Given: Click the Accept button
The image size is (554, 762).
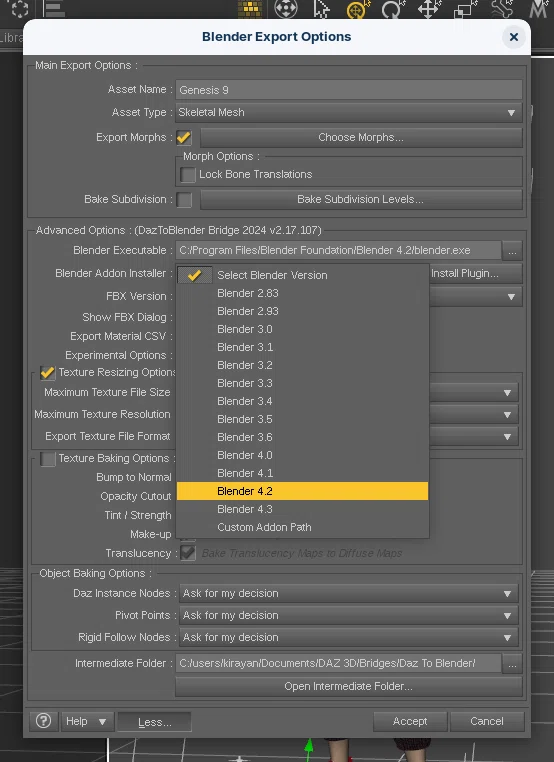Looking at the screenshot, I should tap(410, 721).
